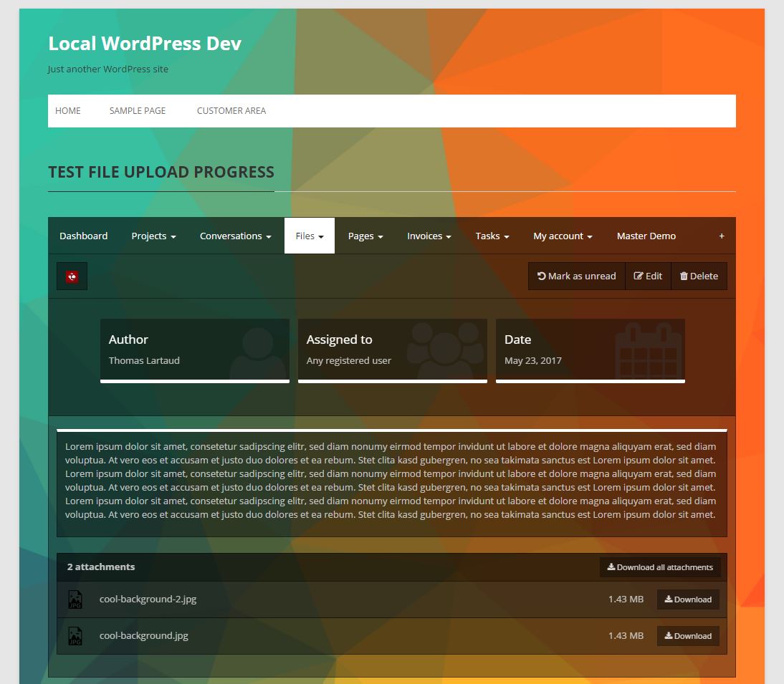Click the date May 23, 2017
Viewport: 784px width, 684px height.
(533, 361)
